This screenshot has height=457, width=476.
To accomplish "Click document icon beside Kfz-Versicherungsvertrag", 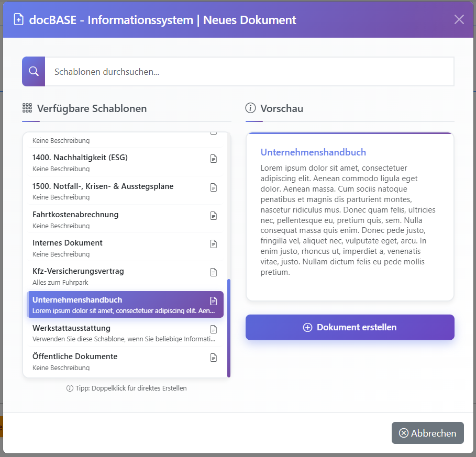I will [x=213, y=272].
